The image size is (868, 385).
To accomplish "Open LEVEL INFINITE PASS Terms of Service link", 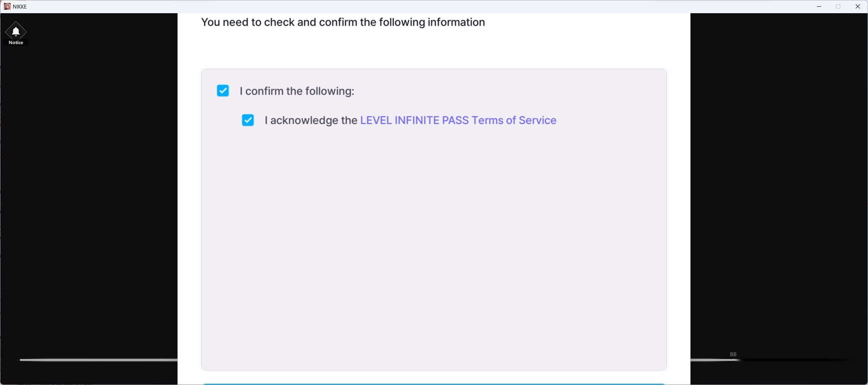I will click(458, 121).
